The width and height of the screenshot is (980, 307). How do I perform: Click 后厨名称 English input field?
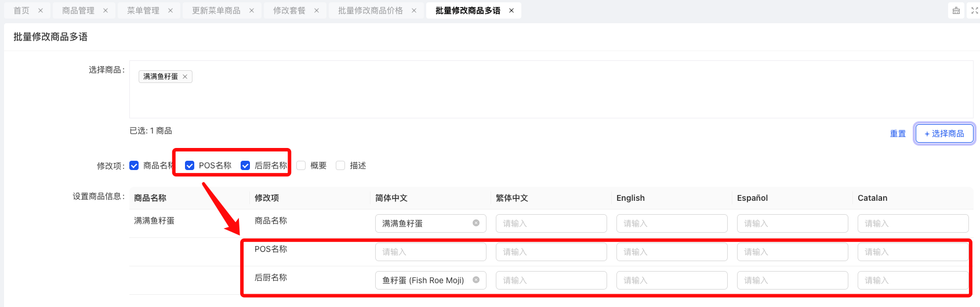tap(672, 280)
